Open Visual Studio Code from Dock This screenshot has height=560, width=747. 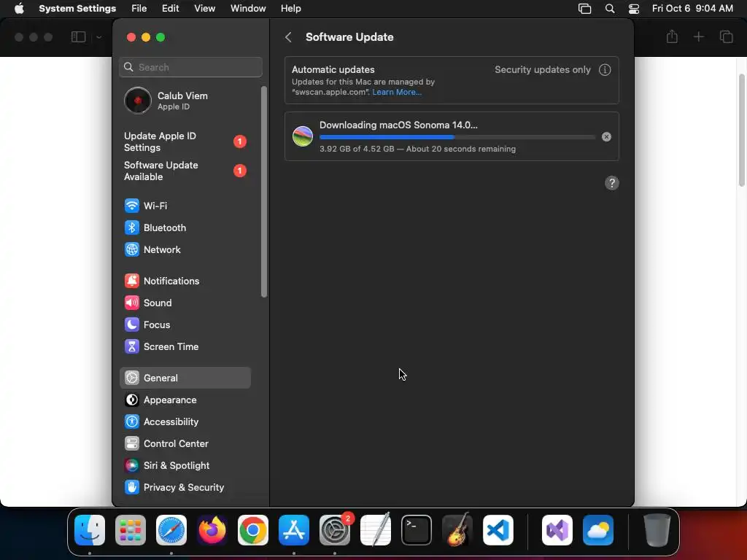498,530
